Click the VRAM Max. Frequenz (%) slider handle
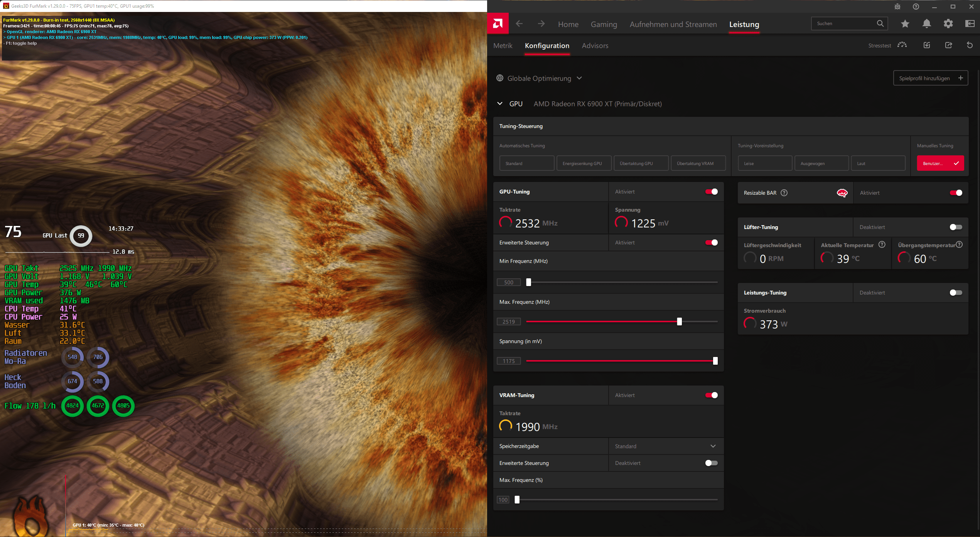The width and height of the screenshot is (980, 537). [517, 500]
